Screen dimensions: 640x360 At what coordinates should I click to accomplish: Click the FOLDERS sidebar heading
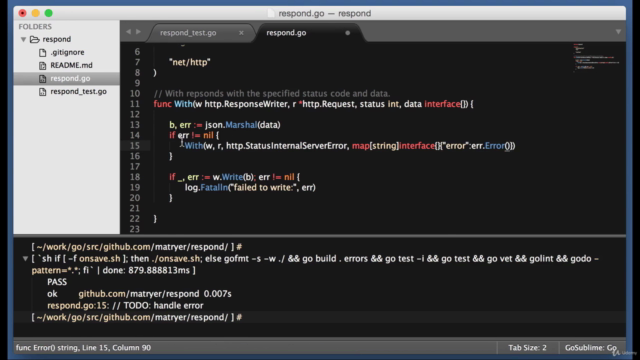tap(35, 27)
